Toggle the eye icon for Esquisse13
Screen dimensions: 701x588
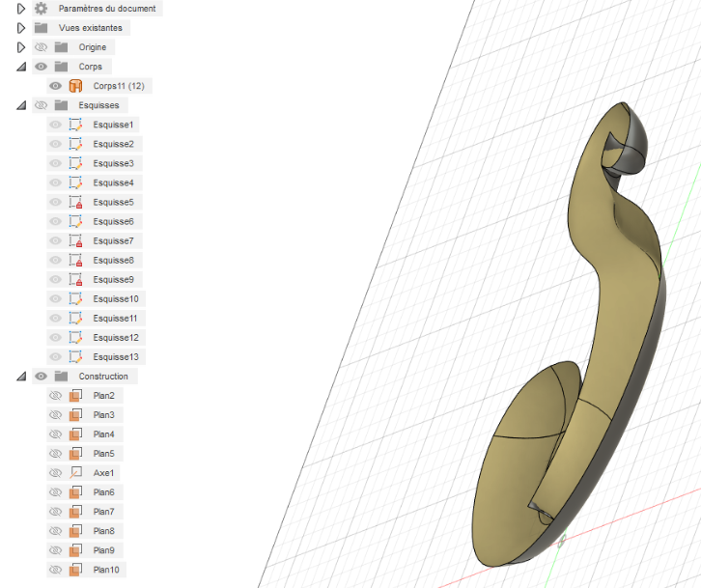(55, 357)
